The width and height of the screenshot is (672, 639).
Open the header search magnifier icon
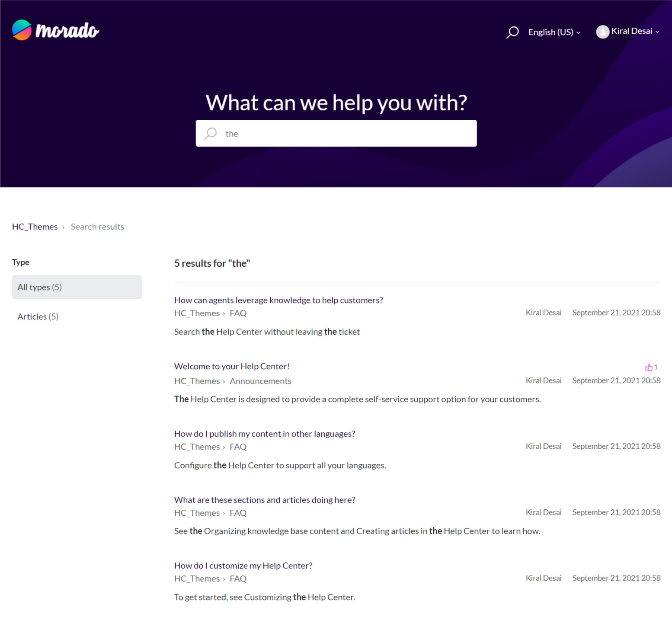pyautogui.click(x=512, y=32)
